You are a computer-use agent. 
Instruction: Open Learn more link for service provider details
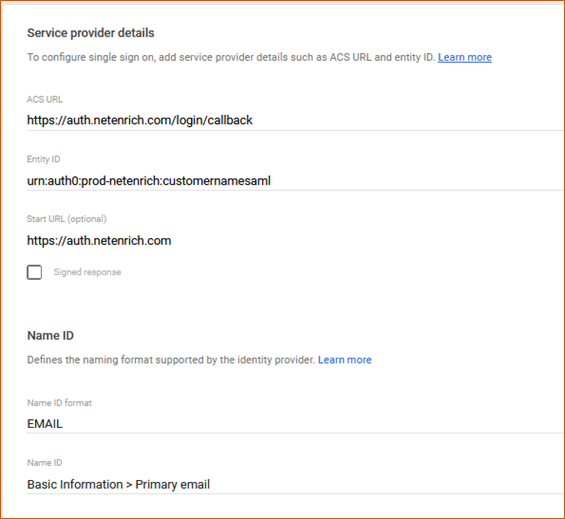[x=464, y=57]
